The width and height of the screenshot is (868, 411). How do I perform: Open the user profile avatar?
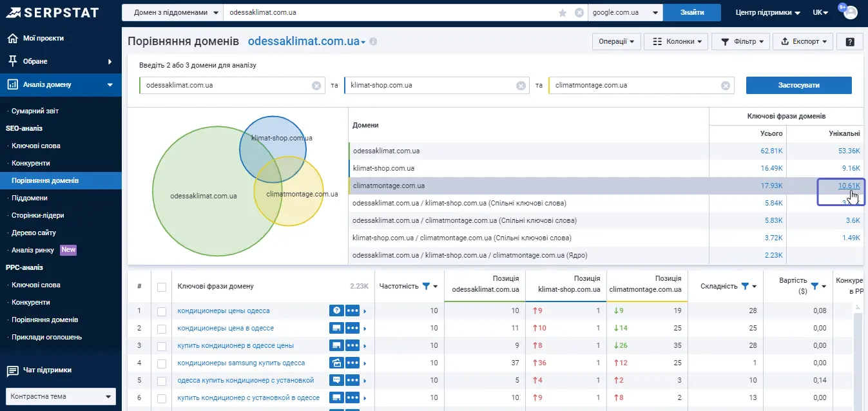tap(851, 12)
